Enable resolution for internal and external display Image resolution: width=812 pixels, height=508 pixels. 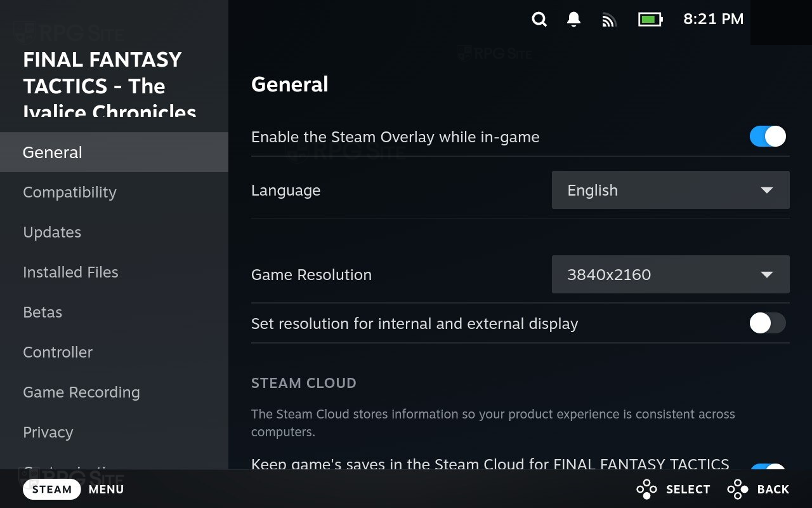[x=768, y=323]
